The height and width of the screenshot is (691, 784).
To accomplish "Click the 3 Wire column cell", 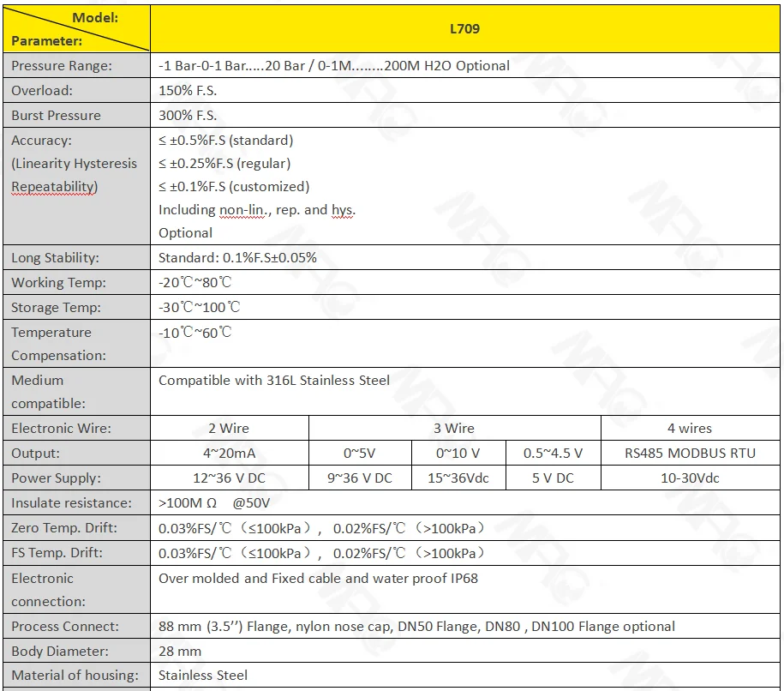I will [454, 429].
